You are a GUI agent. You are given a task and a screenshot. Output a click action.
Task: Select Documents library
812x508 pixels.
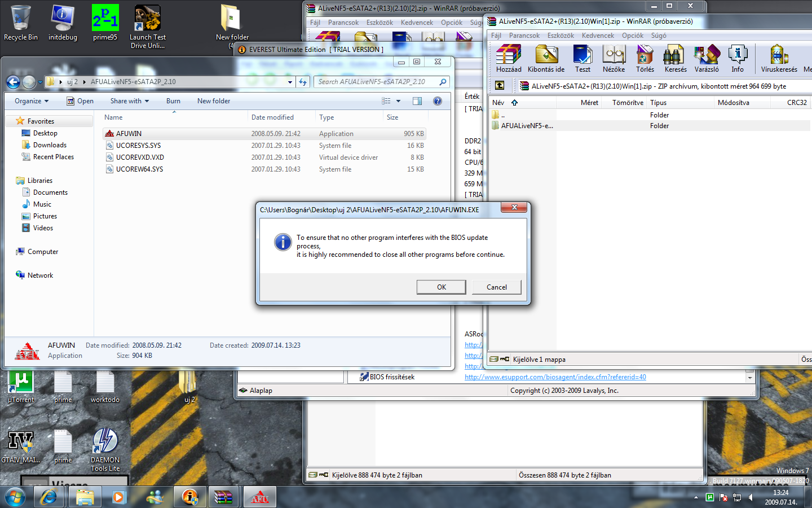click(50, 192)
